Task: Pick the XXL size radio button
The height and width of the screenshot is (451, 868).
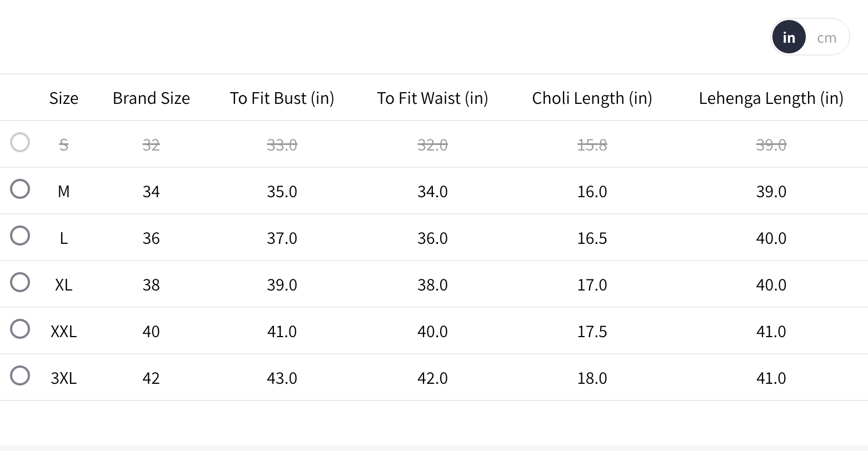Action: pyautogui.click(x=20, y=329)
